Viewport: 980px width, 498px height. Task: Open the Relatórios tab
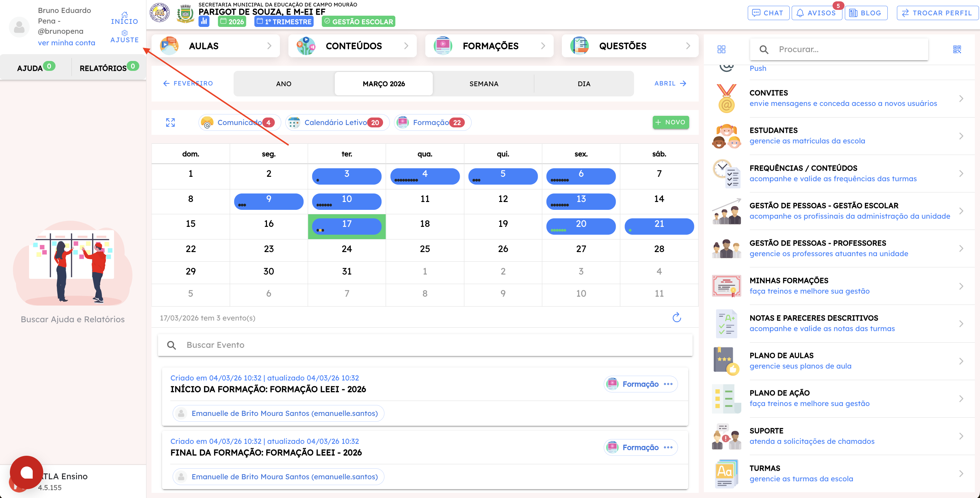pos(109,67)
